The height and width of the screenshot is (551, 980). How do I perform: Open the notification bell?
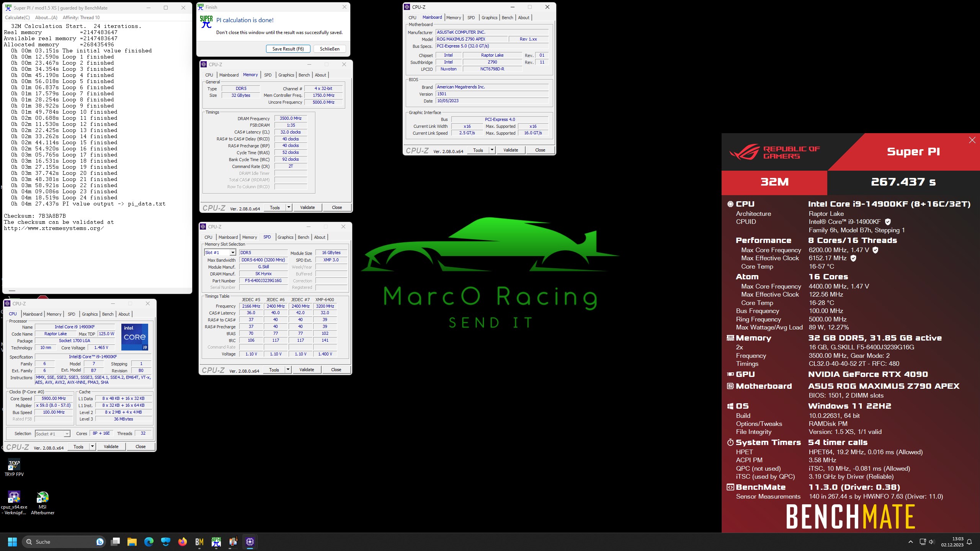[969, 542]
